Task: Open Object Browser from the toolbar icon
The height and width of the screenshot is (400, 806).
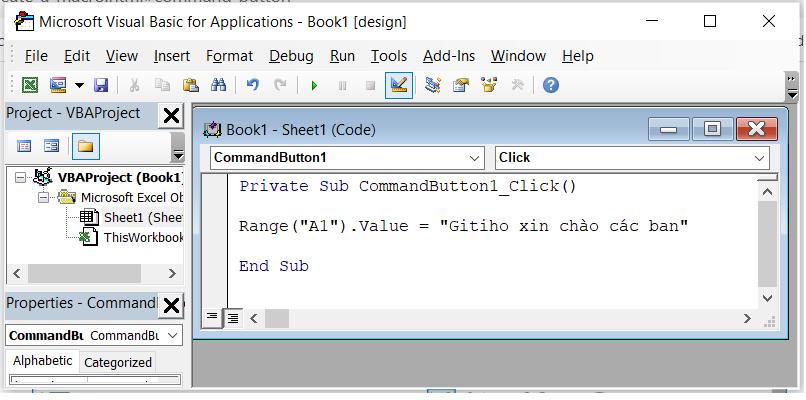Action: coord(489,85)
